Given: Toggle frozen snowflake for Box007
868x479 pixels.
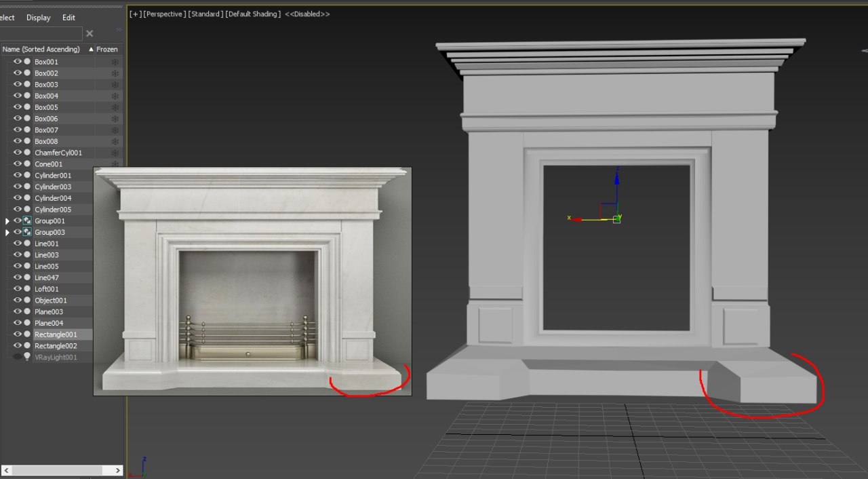Looking at the screenshot, I should pyautogui.click(x=115, y=130).
